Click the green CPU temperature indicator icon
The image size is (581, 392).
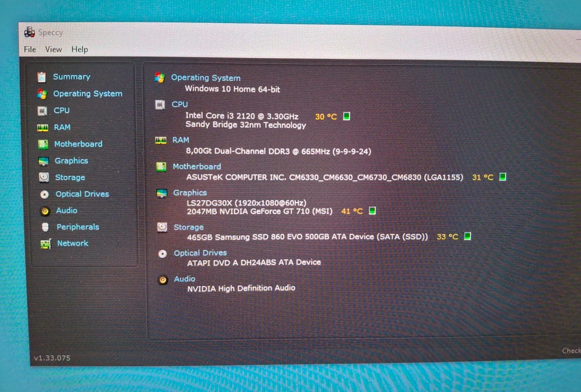coord(346,116)
